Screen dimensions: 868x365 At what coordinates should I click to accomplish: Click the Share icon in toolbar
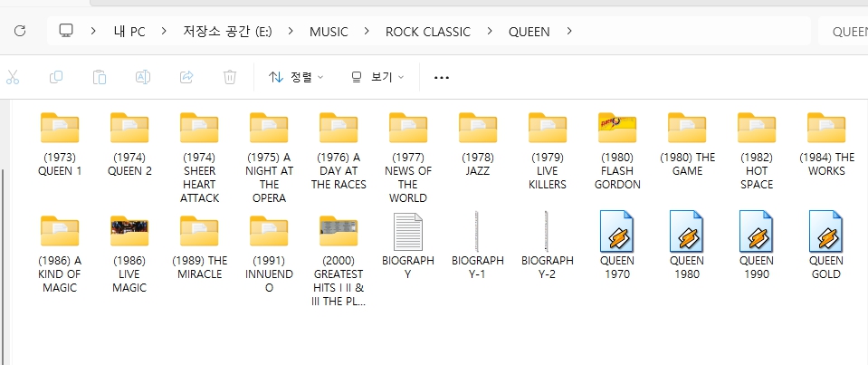[x=186, y=77]
